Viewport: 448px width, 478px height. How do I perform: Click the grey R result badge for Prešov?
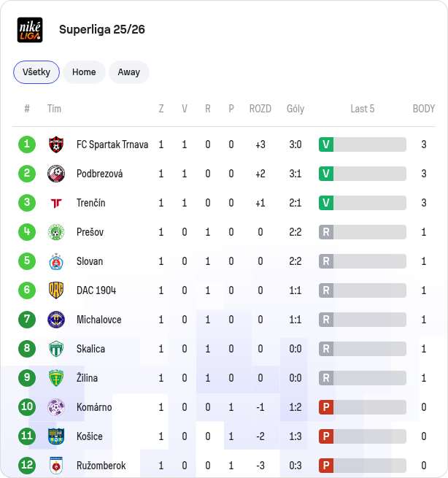(x=326, y=232)
